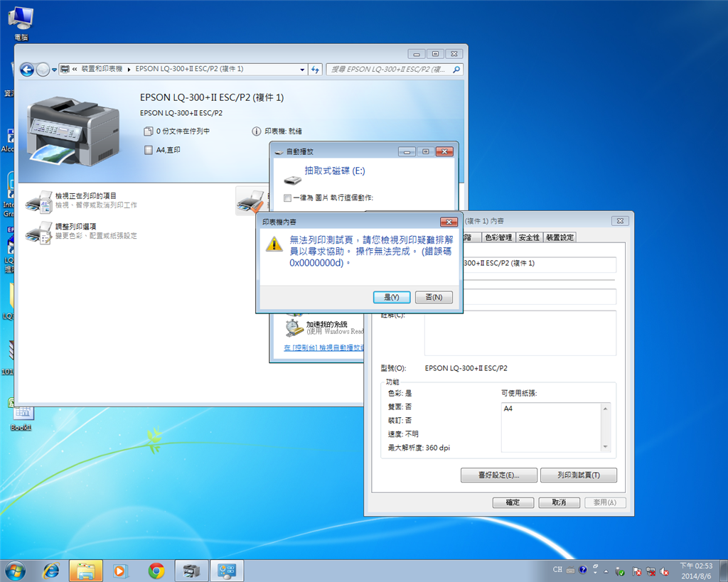Click the blue help question-mark tray icon
728x582 pixels.
click(x=583, y=569)
